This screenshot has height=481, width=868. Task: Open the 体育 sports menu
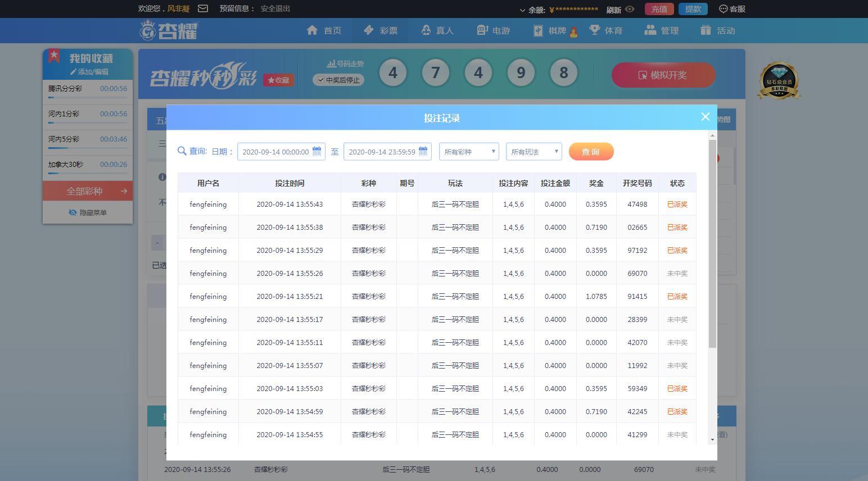605,30
